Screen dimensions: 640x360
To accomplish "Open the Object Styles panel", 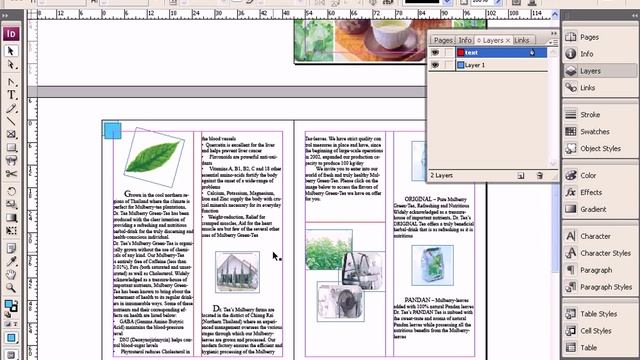I will coord(600,149).
